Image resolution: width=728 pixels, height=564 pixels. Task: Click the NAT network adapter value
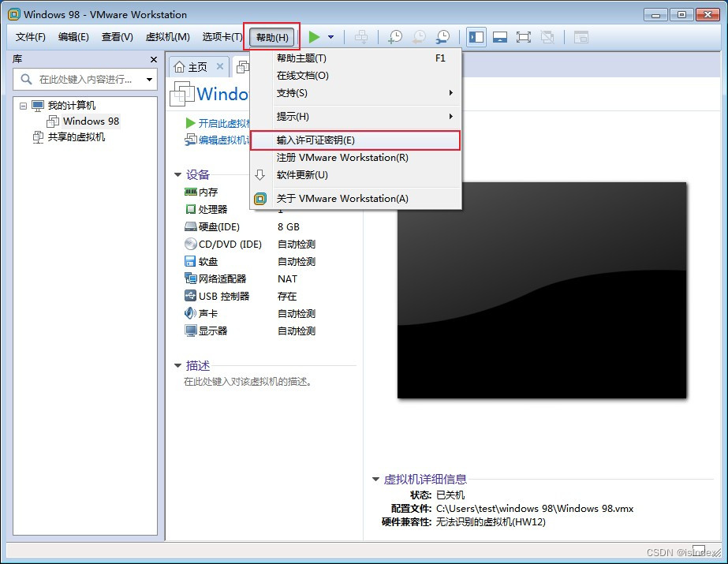pos(287,279)
